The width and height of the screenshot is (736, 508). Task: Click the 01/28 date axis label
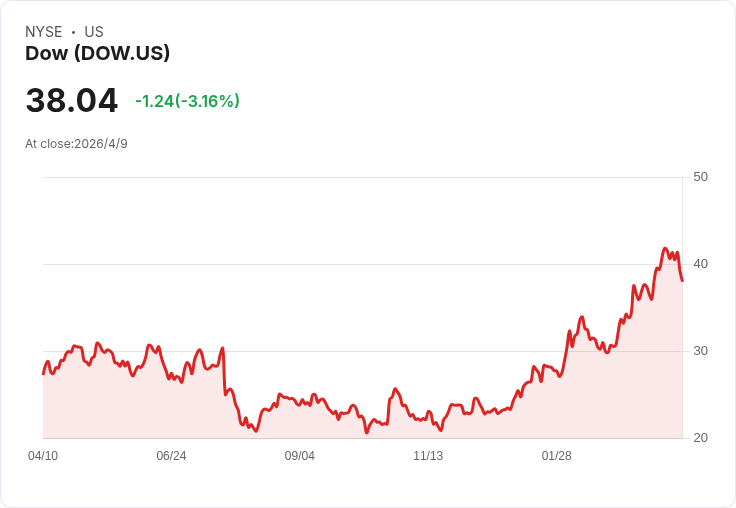[556, 456]
